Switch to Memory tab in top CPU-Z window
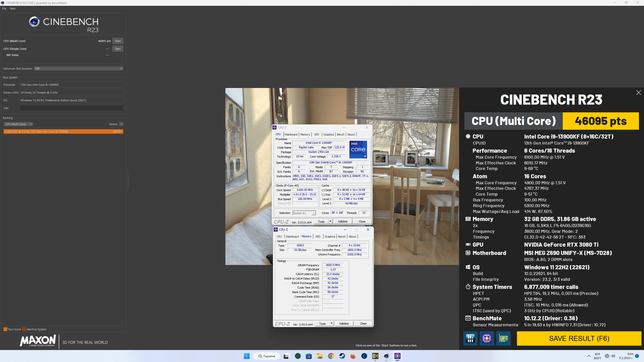The image size is (644, 362). point(305,134)
